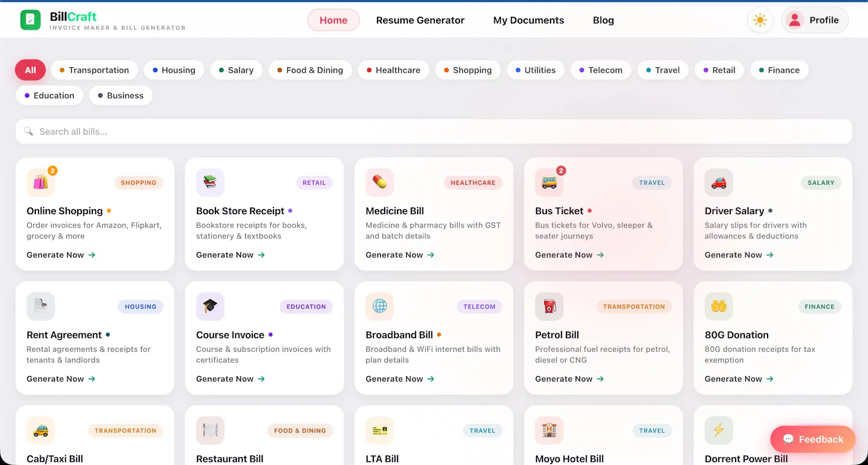Generate Now for Bus Ticket
Screen dimensions: 868x465
570,255
